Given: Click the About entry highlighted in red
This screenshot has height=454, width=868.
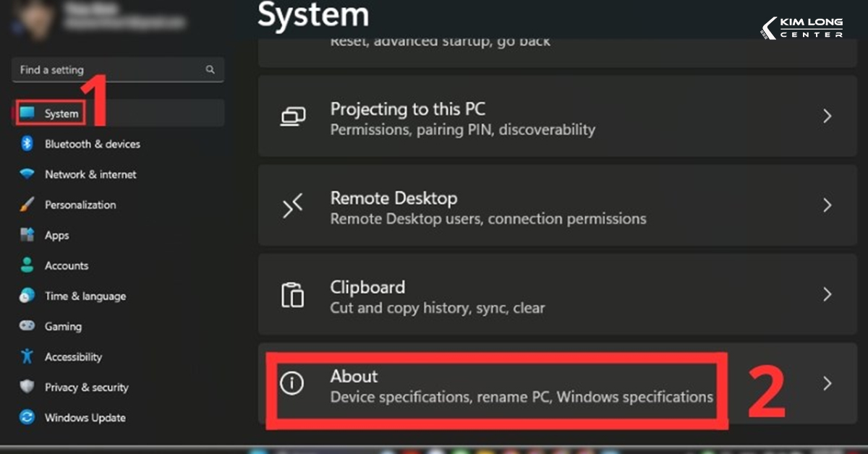Looking at the screenshot, I should click(499, 385).
